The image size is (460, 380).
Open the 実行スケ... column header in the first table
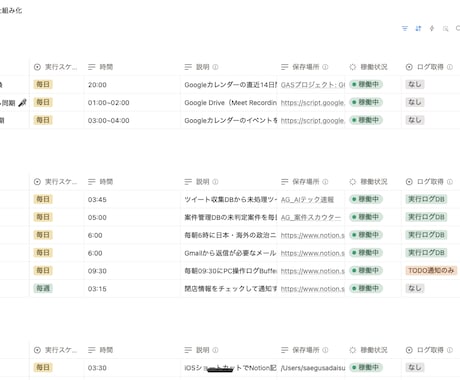56,67
